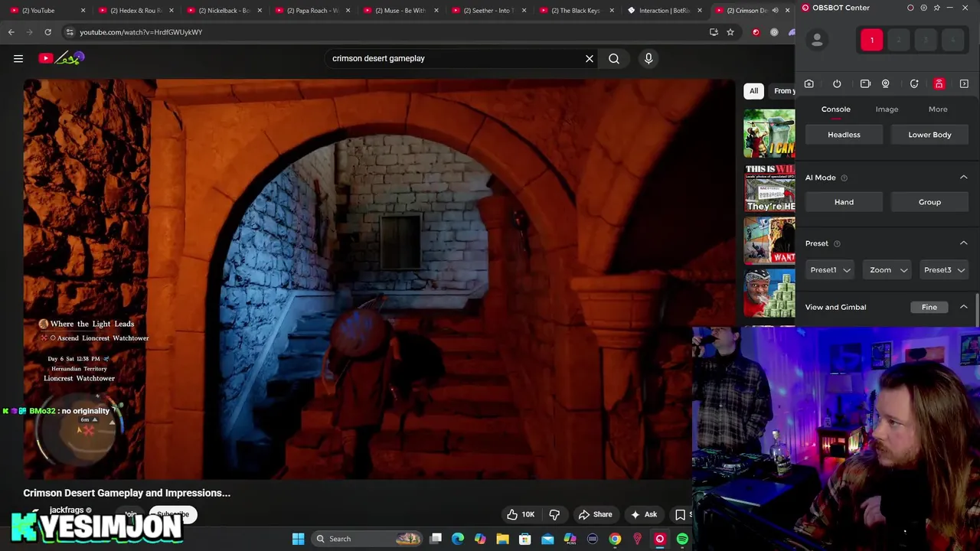Open the YouTube hamburger guide menu
The width and height of the screenshot is (980, 551).
pos(18,58)
